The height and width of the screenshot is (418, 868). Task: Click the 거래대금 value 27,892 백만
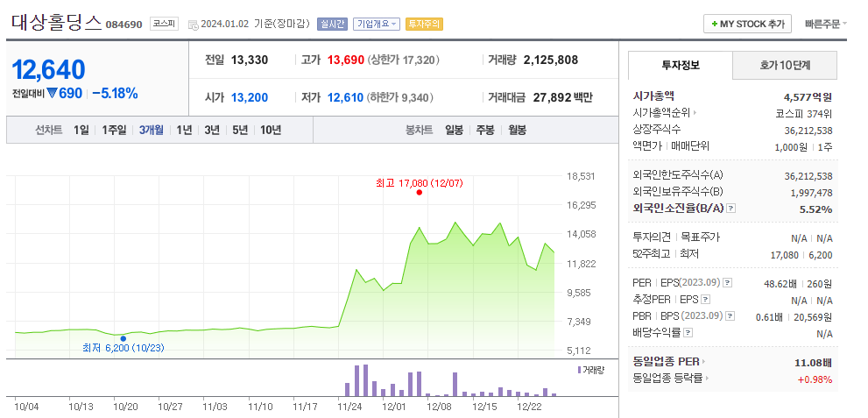point(562,98)
